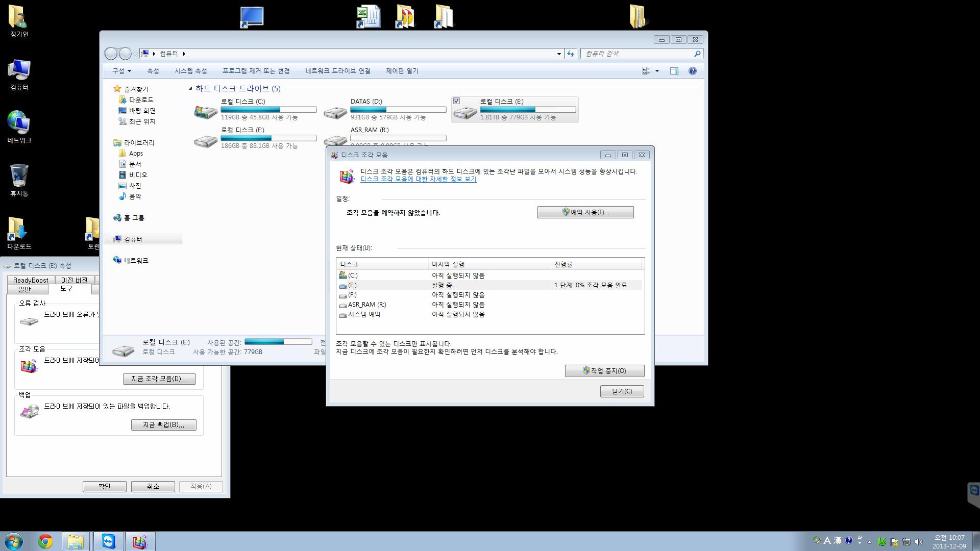Show hidden system tray icons

tap(869, 542)
